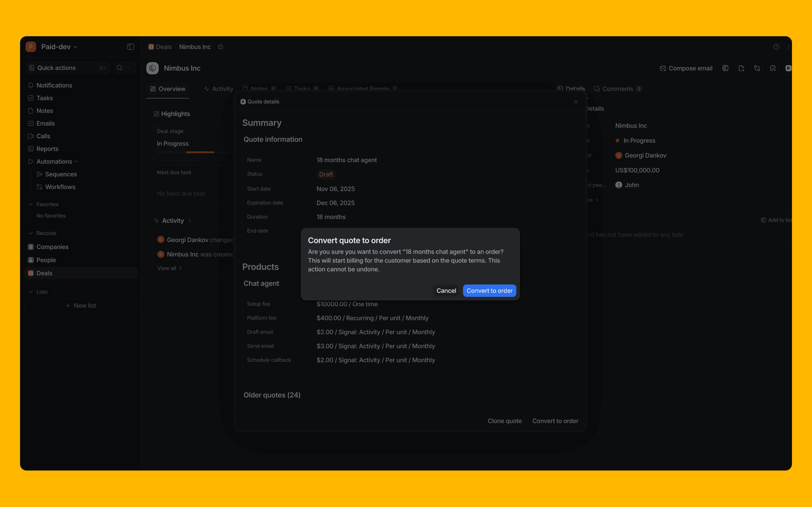
Task: Click the deal stage progress bar
Action: (200, 152)
